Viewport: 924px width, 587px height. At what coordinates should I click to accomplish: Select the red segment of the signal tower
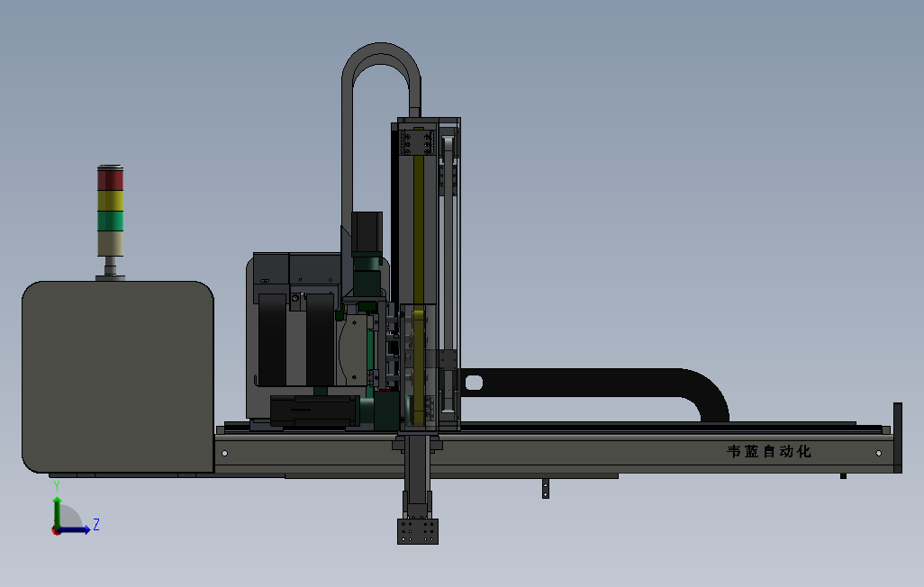(x=110, y=180)
